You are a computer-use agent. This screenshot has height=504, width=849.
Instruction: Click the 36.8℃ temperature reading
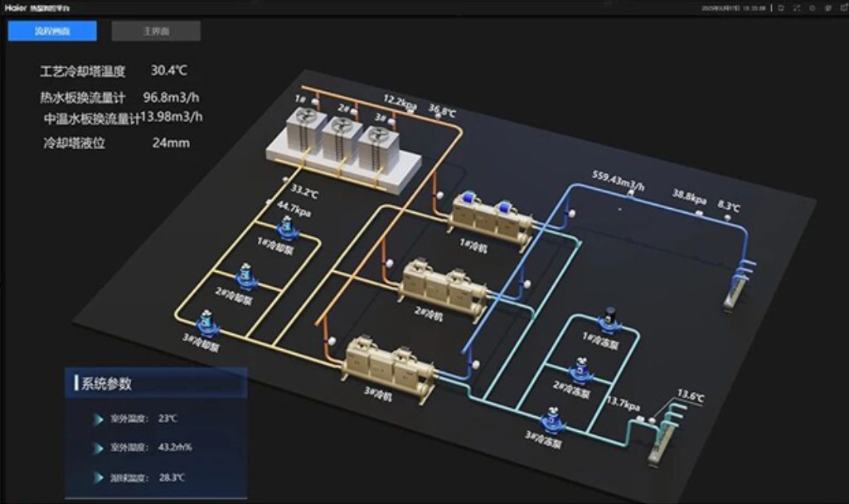pyautogui.click(x=443, y=110)
